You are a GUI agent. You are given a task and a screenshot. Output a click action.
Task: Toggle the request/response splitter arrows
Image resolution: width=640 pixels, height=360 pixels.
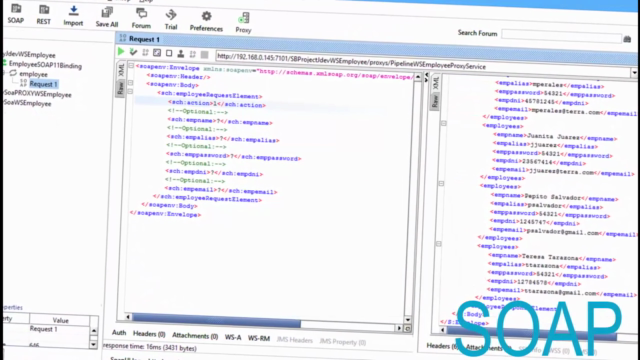(427, 78)
